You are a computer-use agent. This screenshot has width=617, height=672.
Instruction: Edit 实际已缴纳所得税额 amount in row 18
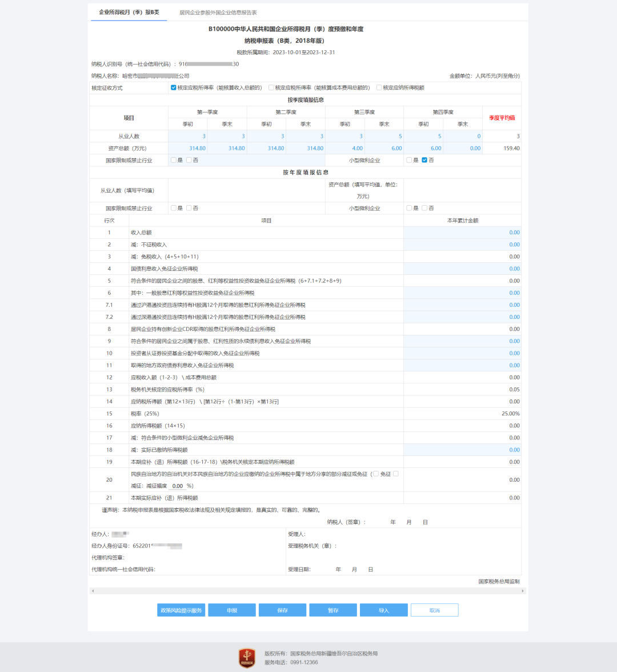click(x=462, y=450)
